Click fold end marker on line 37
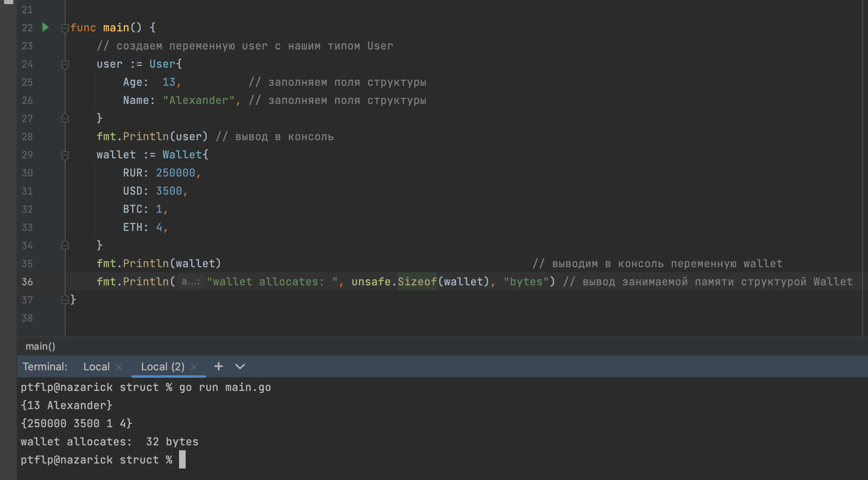The height and width of the screenshot is (480, 868). click(x=65, y=300)
